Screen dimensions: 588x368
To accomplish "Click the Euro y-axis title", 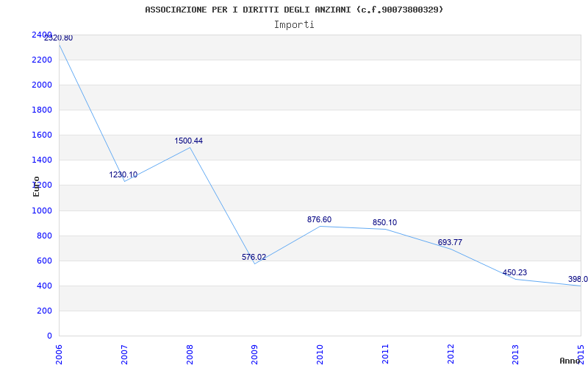I will click(36, 186).
